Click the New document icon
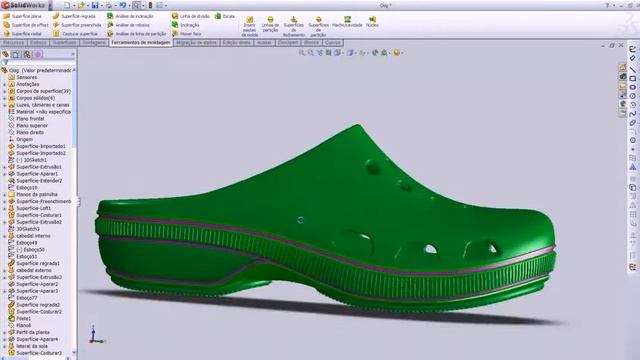This screenshot has height=360, width=640. coord(67,5)
